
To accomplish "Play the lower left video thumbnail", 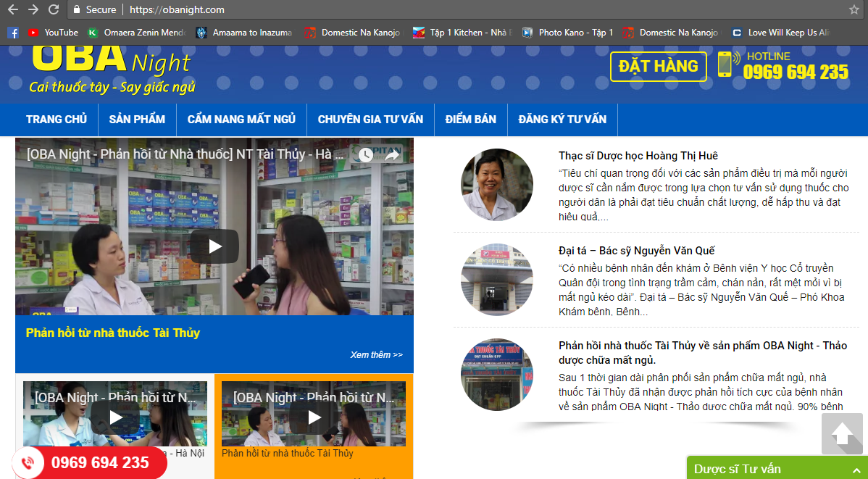I will click(x=115, y=417).
